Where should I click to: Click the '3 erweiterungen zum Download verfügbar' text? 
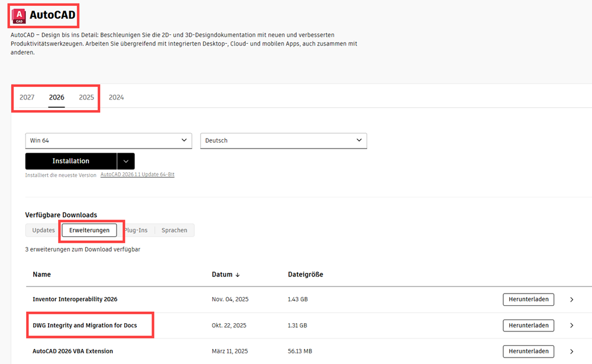pyautogui.click(x=83, y=250)
